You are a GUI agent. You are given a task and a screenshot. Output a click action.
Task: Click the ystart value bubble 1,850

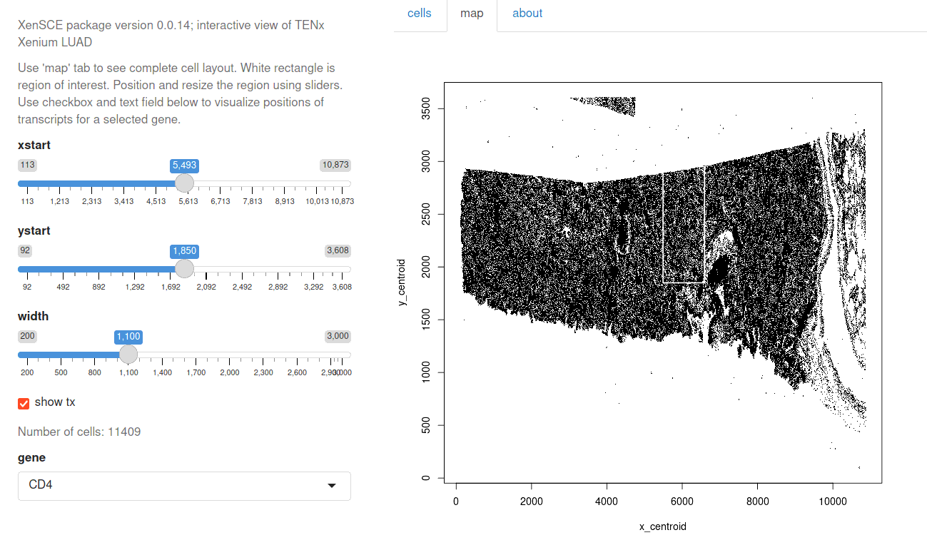click(184, 251)
